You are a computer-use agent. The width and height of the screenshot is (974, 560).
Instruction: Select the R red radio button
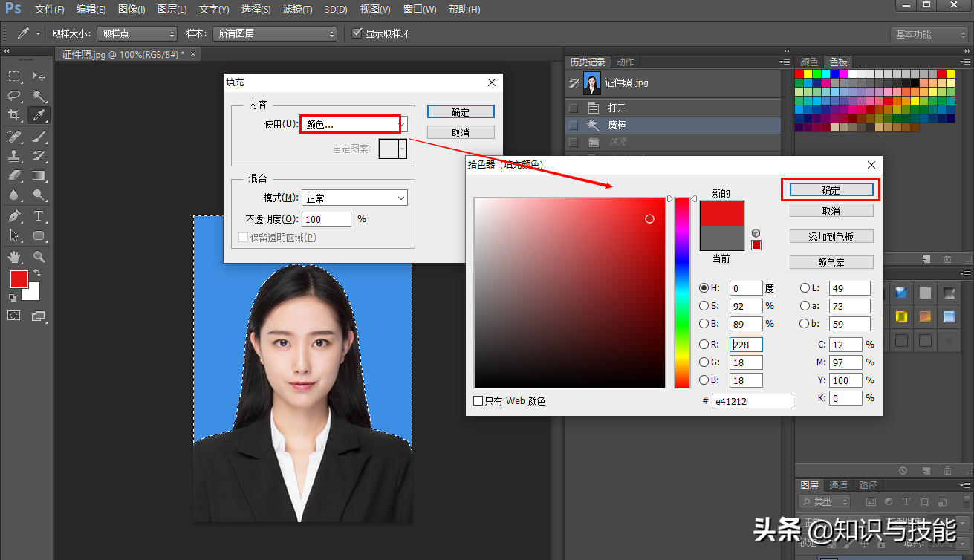click(x=704, y=345)
